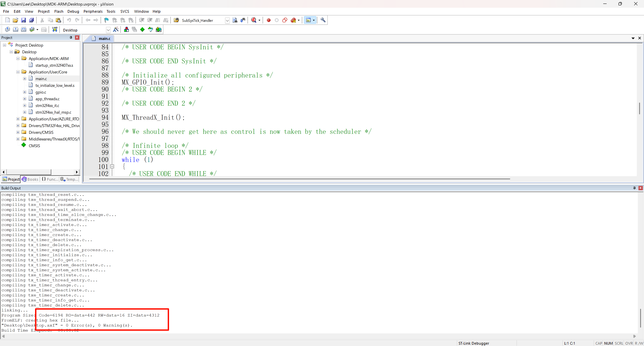The width and height of the screenshot is (644, 346).
Task: Start a debug session
Action: pyautogui.click(x=254, y=20)
